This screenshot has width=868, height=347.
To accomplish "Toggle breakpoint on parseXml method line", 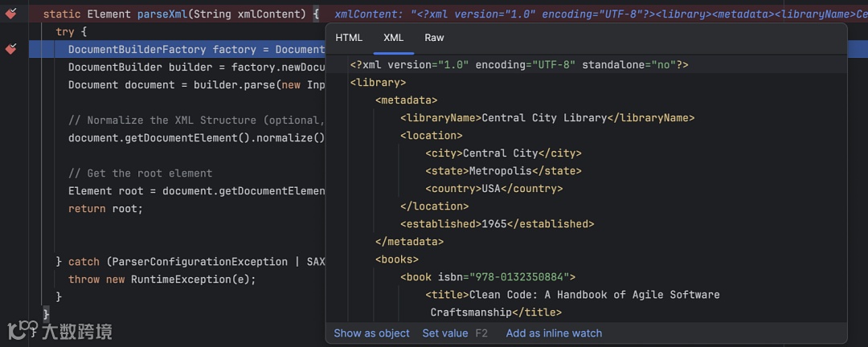I will click(11, 14).
